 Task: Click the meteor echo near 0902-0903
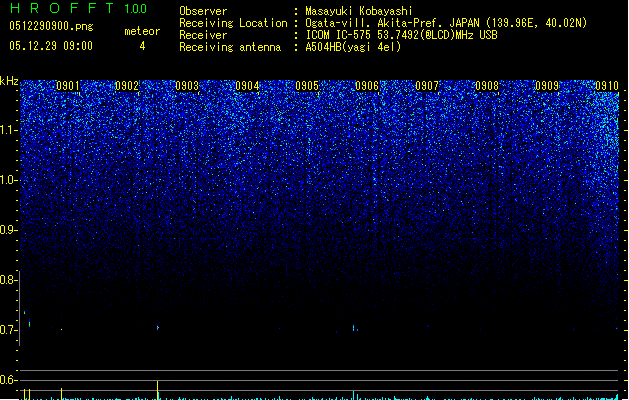[x=158, y=327]
